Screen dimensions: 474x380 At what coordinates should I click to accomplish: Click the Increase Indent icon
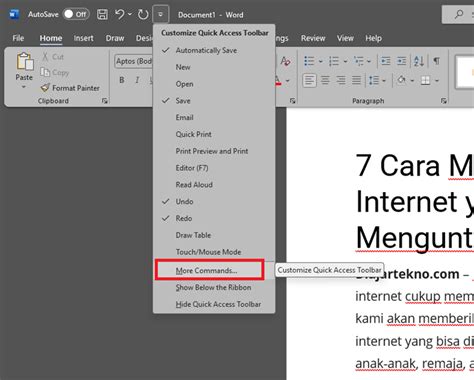click(x=401, y=61)
